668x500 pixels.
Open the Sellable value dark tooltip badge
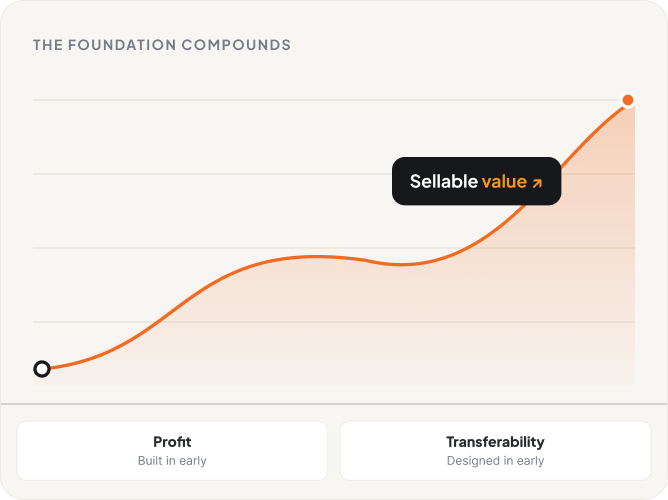click(476, 181)
